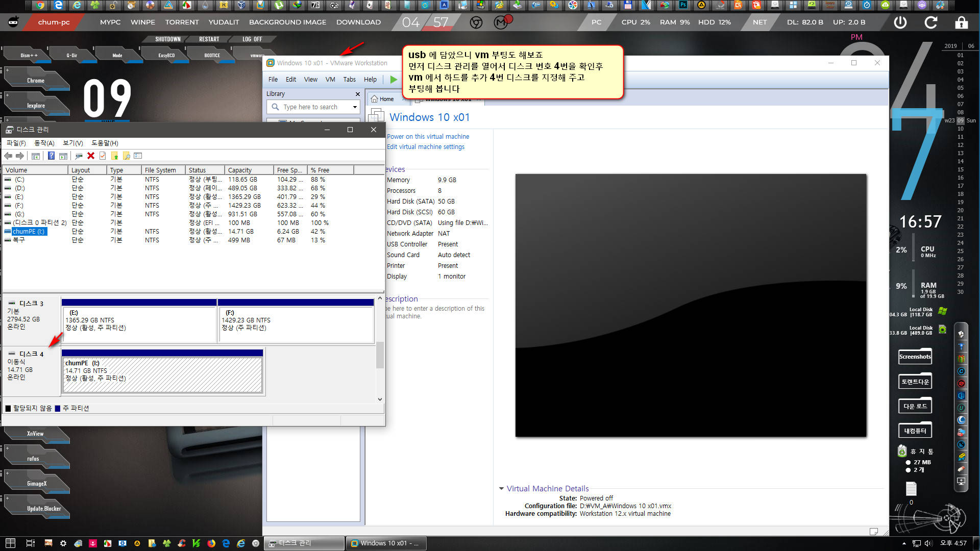Open the search dropdown arrow in VMware Library
Viewport: 980px width, 551px height.
(x=355, y=107)
